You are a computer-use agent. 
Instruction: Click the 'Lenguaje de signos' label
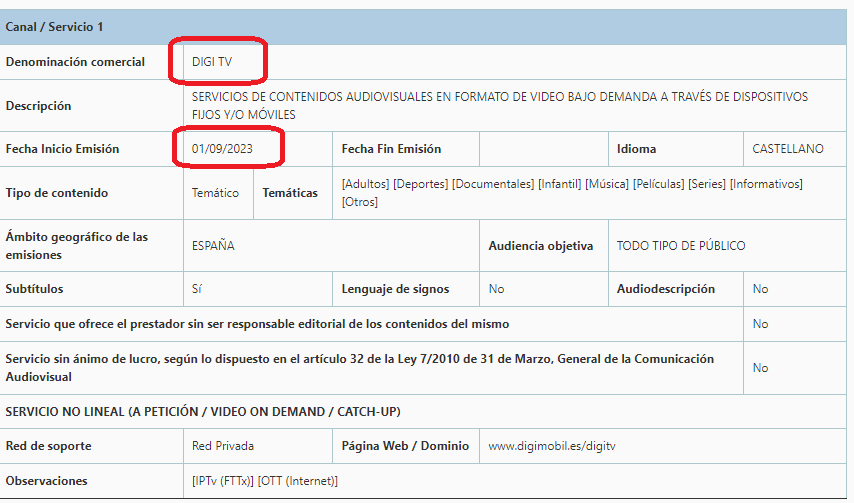click(395, 289)
